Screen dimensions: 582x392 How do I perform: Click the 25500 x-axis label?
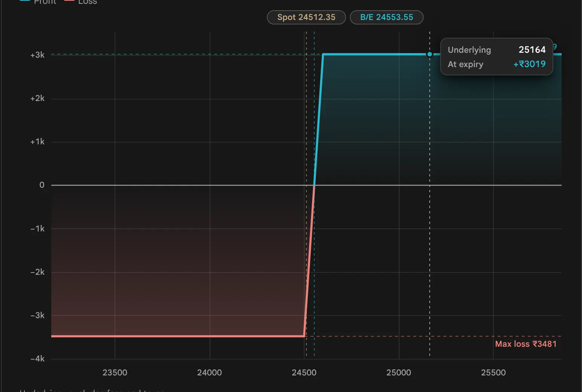click(493, 372)
